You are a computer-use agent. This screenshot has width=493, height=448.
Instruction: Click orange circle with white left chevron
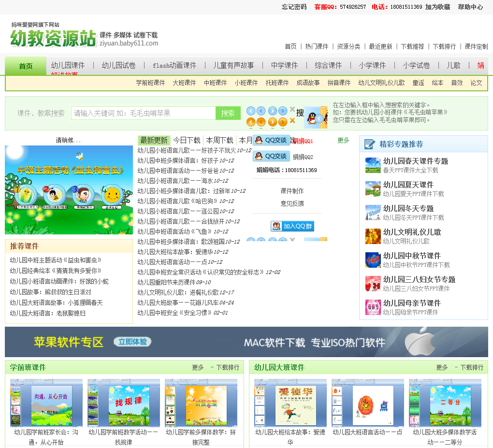[x=251, y=122]
